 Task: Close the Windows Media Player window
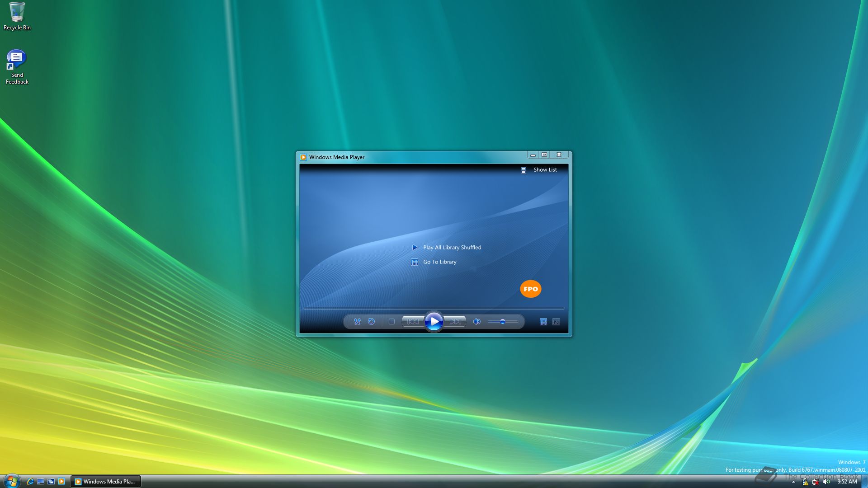(559, 155)
